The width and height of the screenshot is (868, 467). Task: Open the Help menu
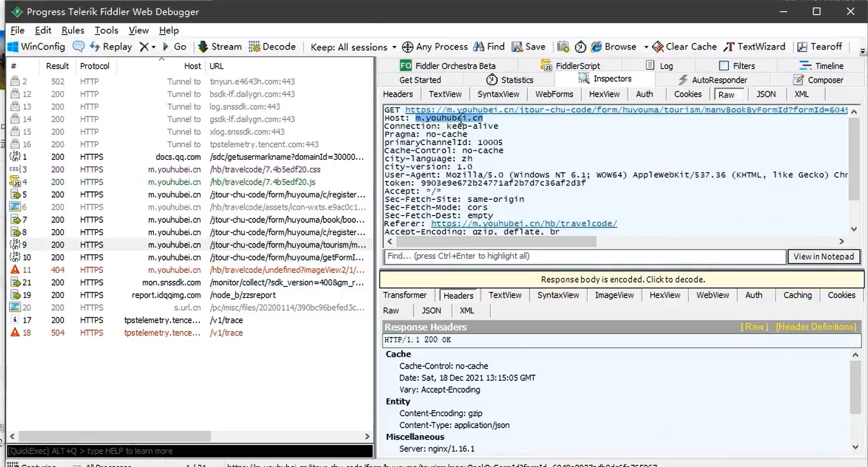(x=169, y=30)
